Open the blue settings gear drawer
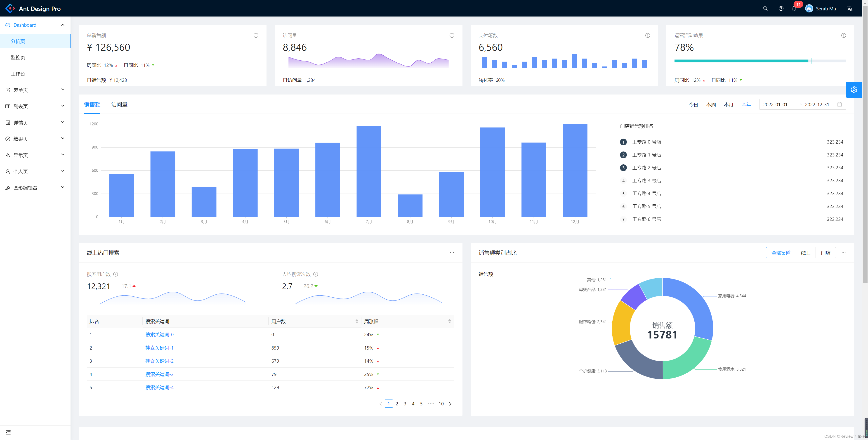 (x=854, y=90)
